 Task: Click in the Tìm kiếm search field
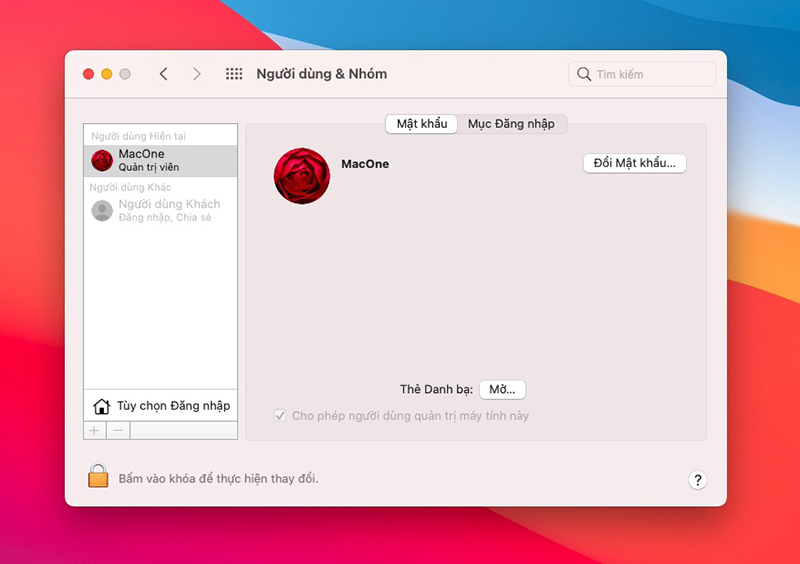point(642,74)
